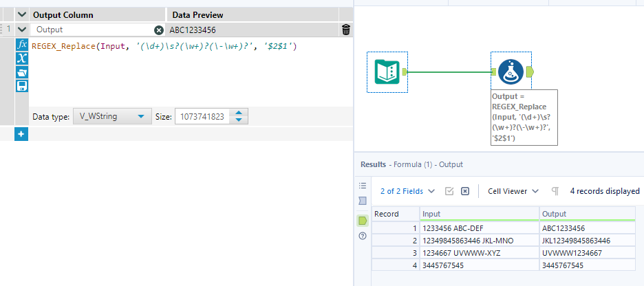This screenshot has width=644, height=286.
Task: Select Output cell 3445767545 in record 4
Action: click(588, 265)
